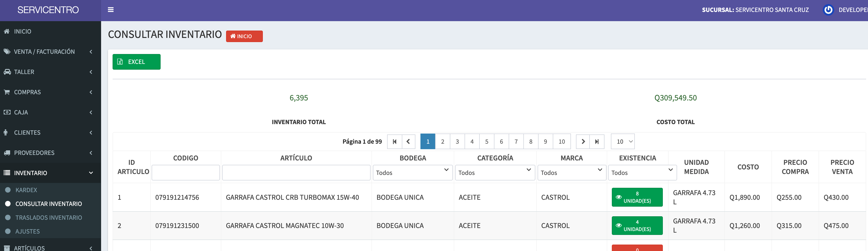The height and width of the screenshot is (251, 868).
Task: Open TRASLADOS INVENTARIO in the sidebar
Action: click(x=48, y=218)
